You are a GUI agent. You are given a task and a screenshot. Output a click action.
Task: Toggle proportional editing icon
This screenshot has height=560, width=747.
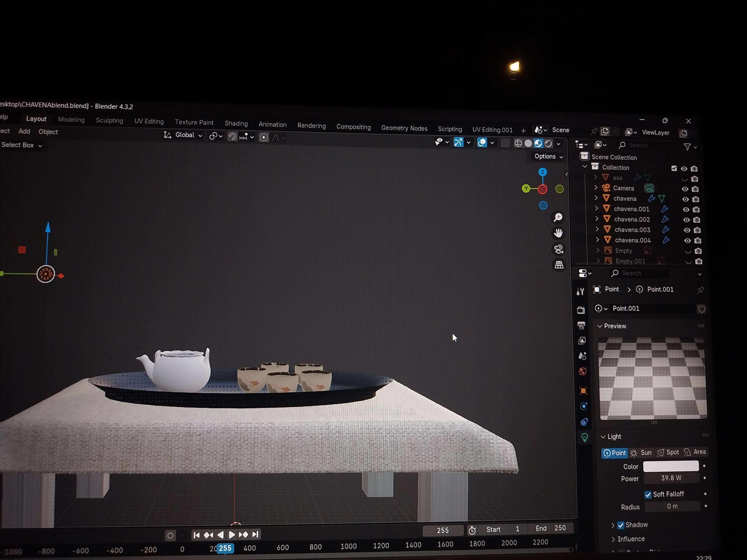264,137
